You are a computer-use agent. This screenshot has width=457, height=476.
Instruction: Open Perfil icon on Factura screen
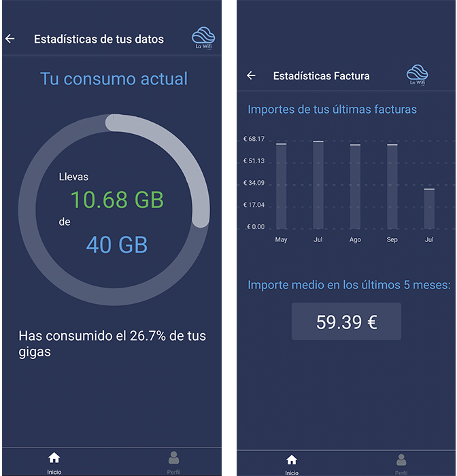(x=401, y=464)
